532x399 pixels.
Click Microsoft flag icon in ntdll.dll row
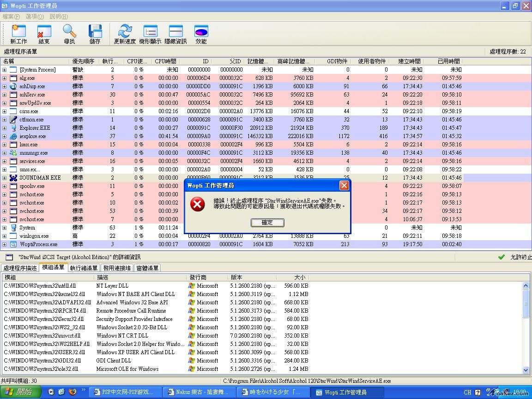(192, 286)
